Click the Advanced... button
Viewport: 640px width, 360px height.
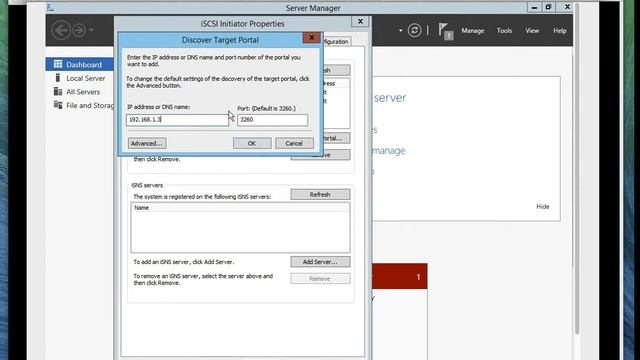[147, 143]
